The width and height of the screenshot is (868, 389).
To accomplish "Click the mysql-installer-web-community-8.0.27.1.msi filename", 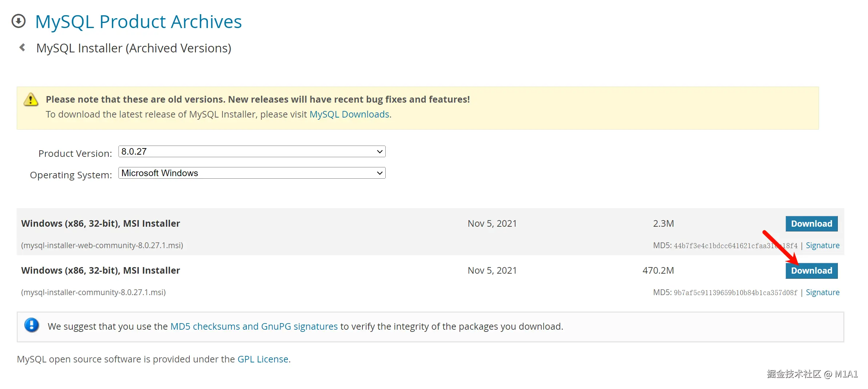I will (x=102, y=246).
